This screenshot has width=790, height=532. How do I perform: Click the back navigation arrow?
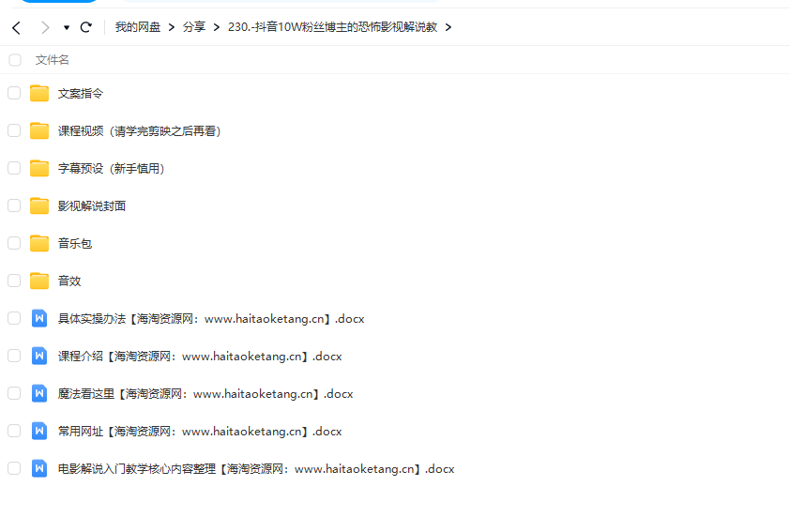tap(16, 28)
